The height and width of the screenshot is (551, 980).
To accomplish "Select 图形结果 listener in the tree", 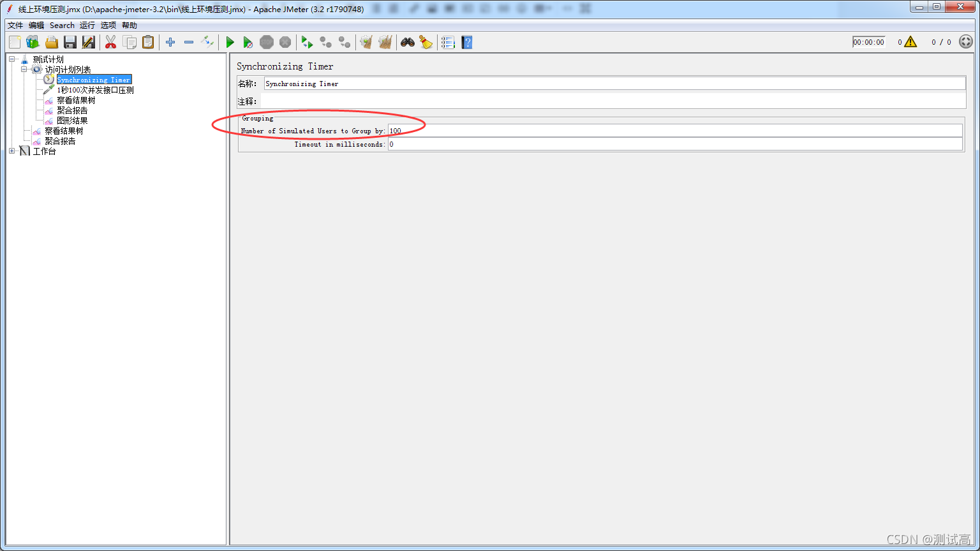I will (72, 121).
